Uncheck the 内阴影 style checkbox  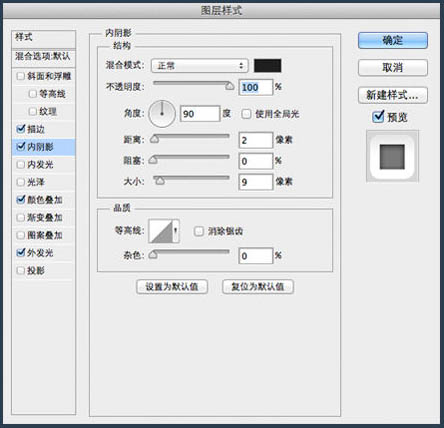[x=21, y=146]
